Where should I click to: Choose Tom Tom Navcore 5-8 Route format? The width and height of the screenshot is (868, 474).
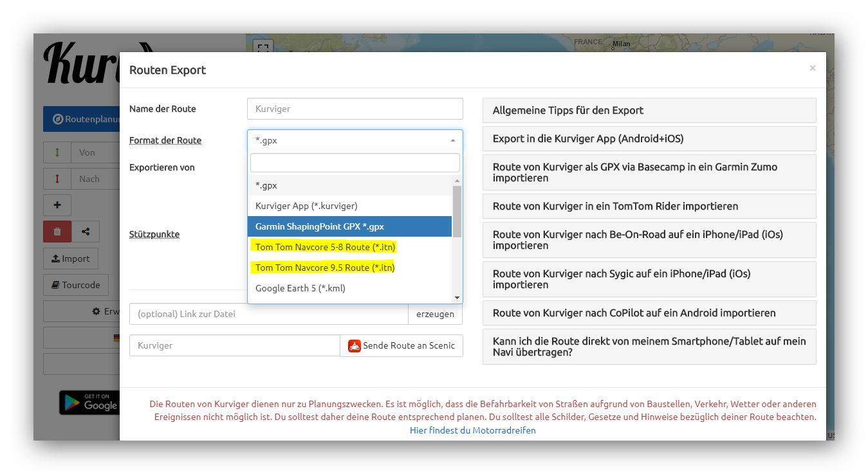(x=325, y=247)
